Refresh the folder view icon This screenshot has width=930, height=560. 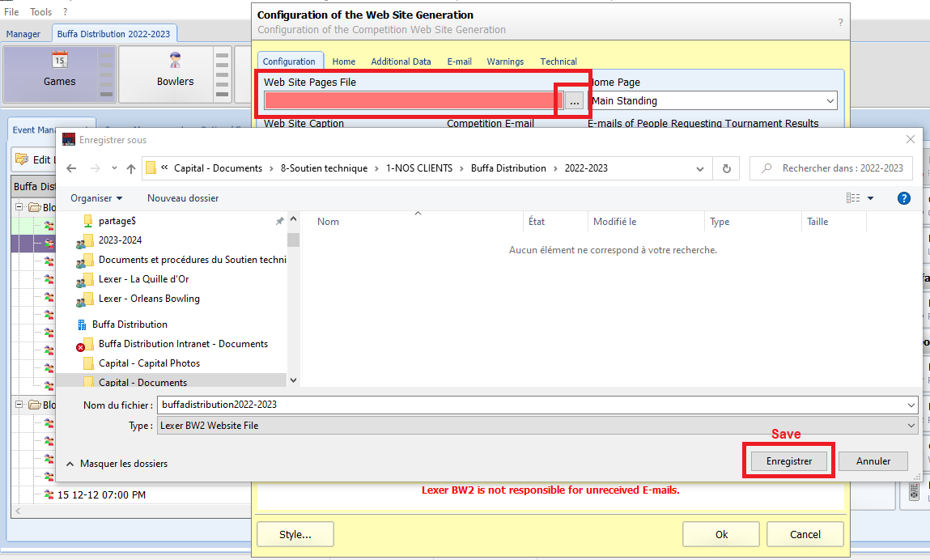[x=727, y=168]
